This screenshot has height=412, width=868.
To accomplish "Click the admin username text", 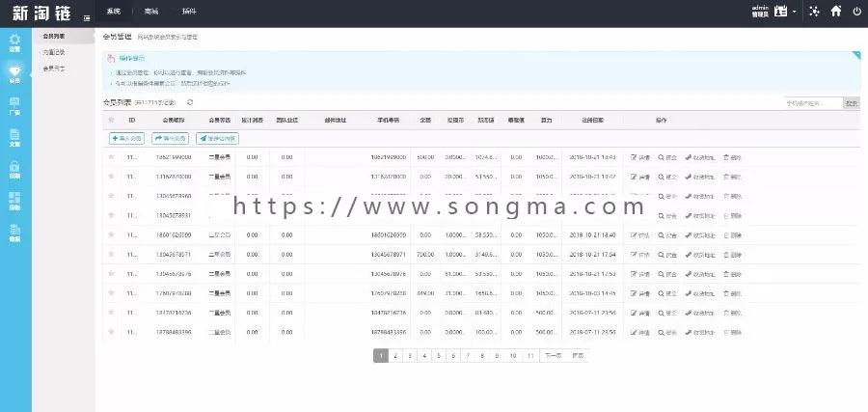I will (x=760, y=8).
